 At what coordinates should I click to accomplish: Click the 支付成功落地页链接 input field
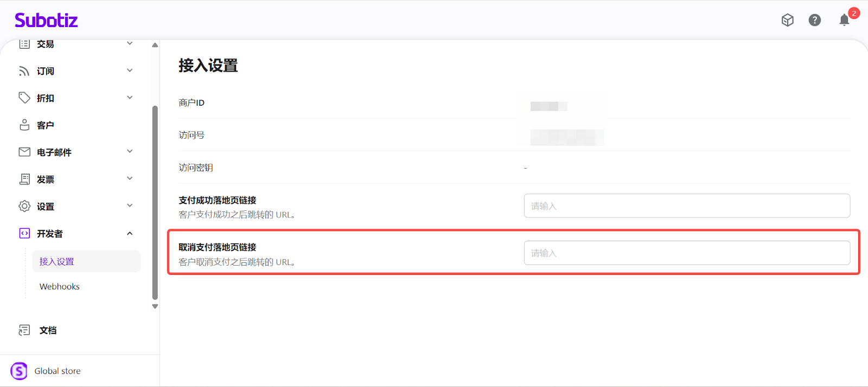(x=686, y=206)
